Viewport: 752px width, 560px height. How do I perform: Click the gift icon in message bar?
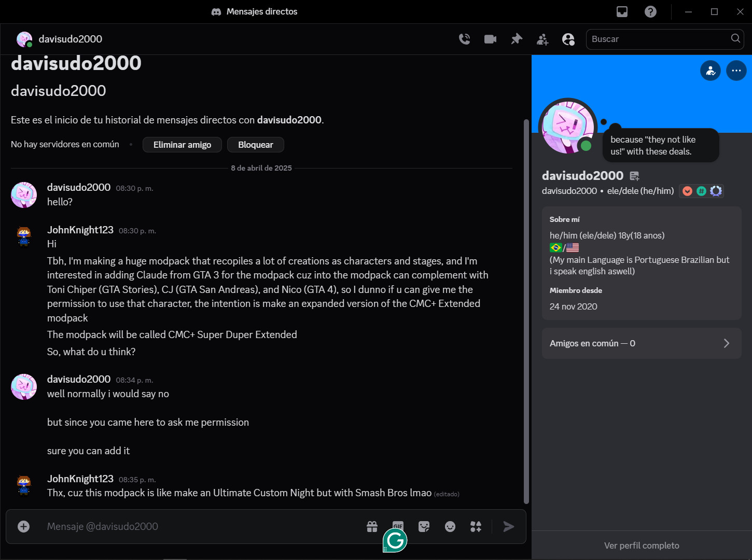(x=372, y=527)
